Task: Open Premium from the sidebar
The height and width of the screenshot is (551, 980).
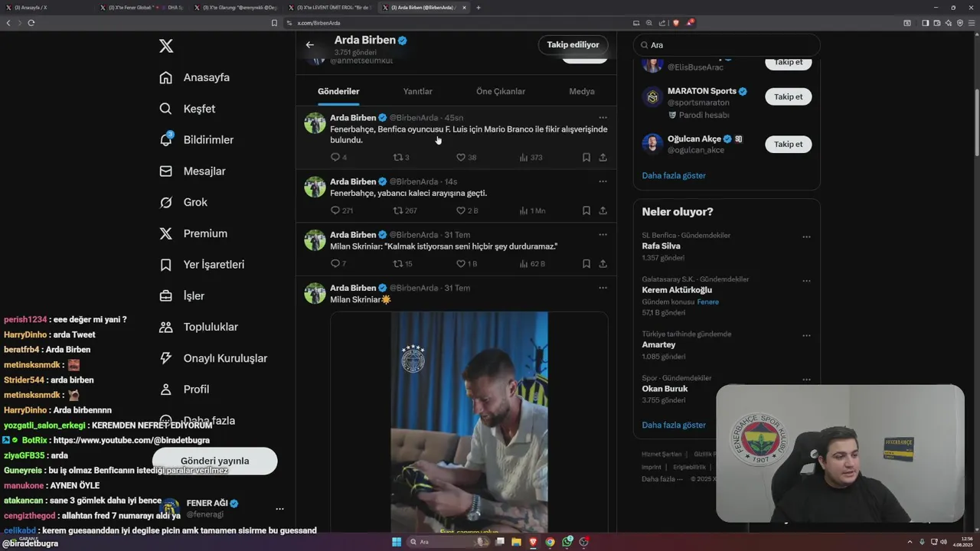Action: coord(193,233)
